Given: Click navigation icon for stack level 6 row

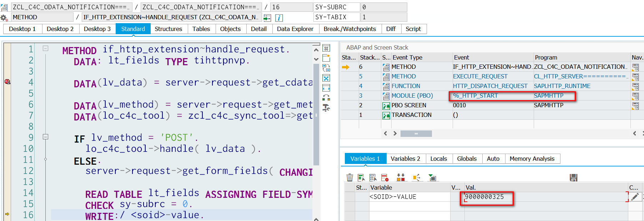Looking at the screenshot, I should point(635,67).
